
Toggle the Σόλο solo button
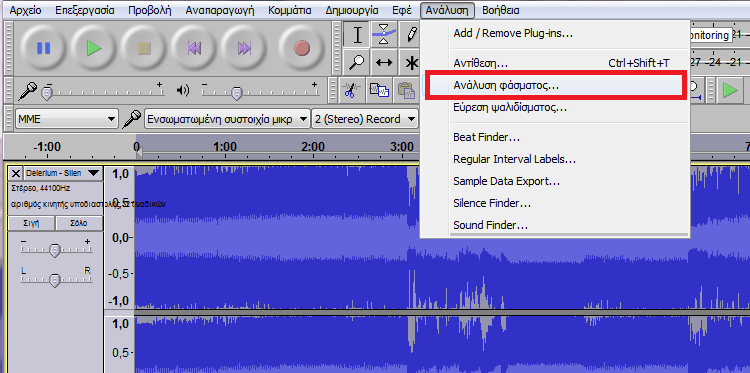click(79, 223)
